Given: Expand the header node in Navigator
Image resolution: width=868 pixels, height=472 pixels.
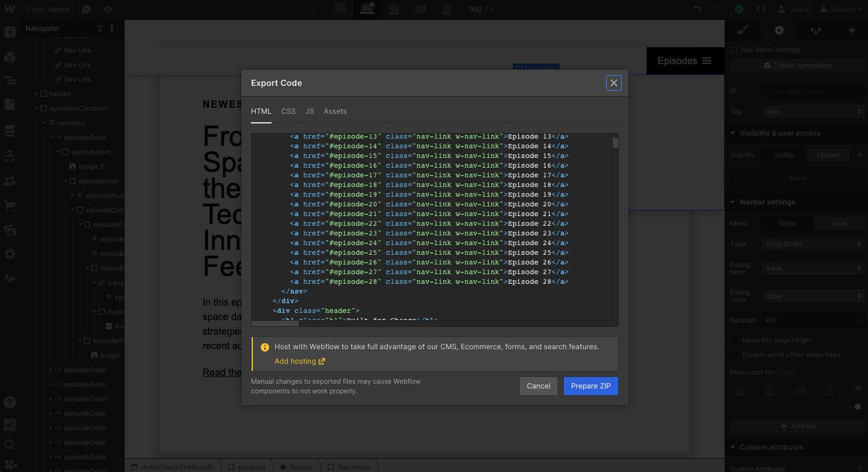Looking at the screenshot, I should click(36, 94).
